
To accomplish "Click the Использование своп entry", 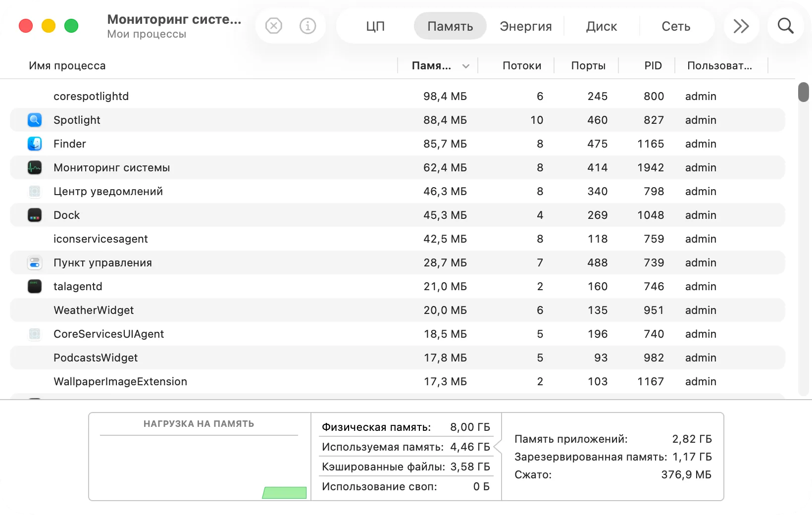I will [x=406, y=486].
